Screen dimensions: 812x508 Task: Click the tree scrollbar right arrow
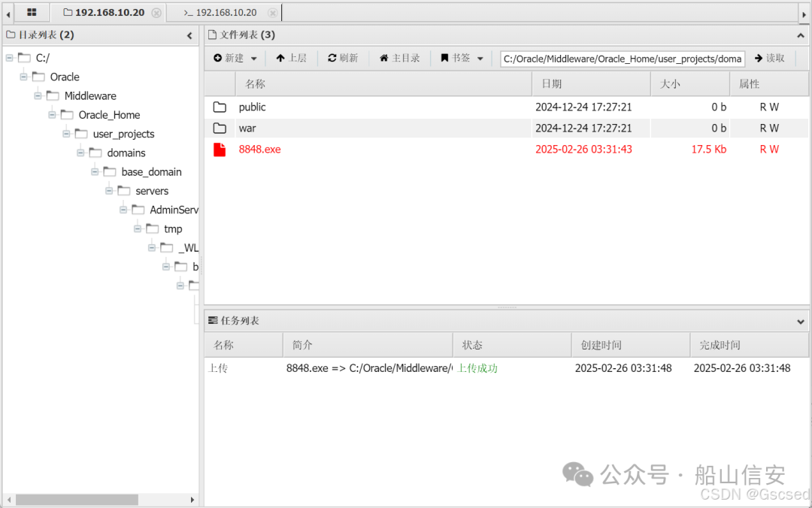coord(192,500)
